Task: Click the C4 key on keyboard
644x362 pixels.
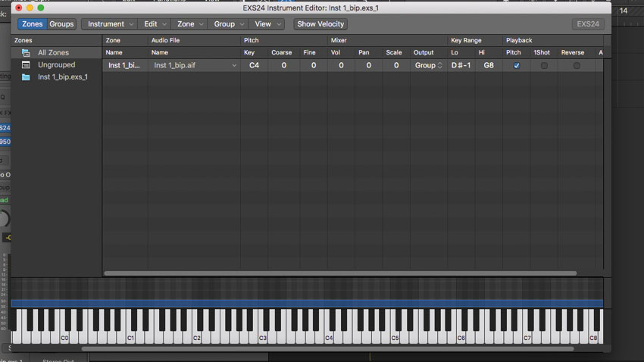Action: point(329,337)
